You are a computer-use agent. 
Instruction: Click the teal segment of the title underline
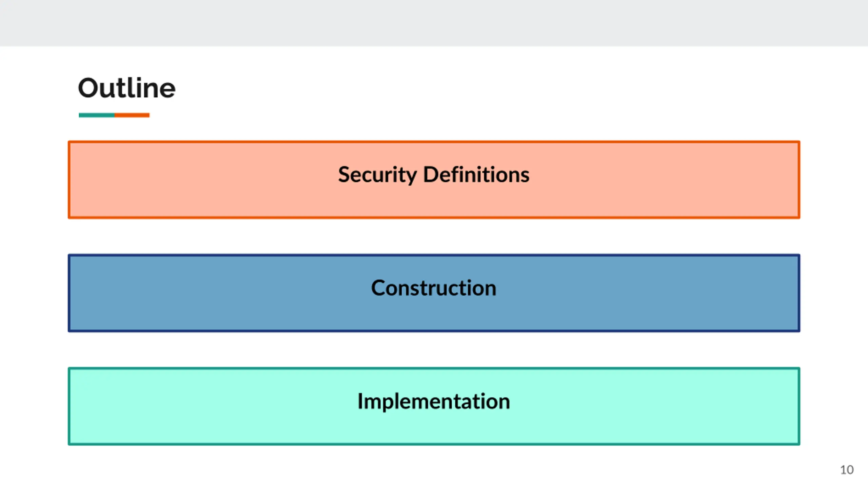tap(97, 115)
